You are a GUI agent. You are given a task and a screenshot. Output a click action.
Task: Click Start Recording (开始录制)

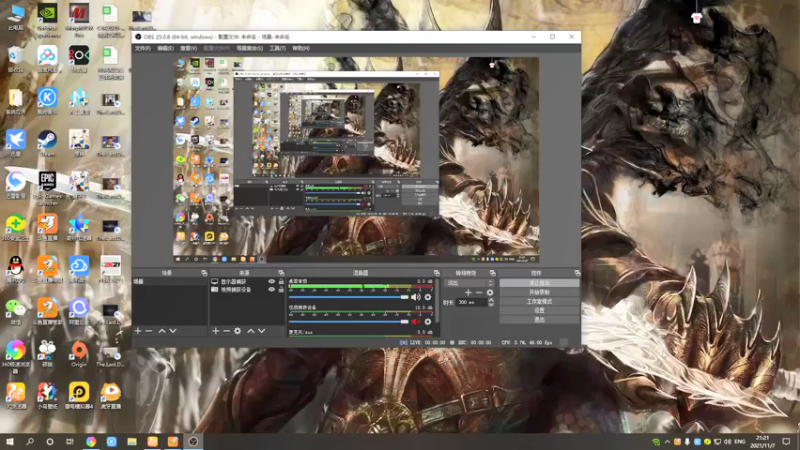(539, 292)
